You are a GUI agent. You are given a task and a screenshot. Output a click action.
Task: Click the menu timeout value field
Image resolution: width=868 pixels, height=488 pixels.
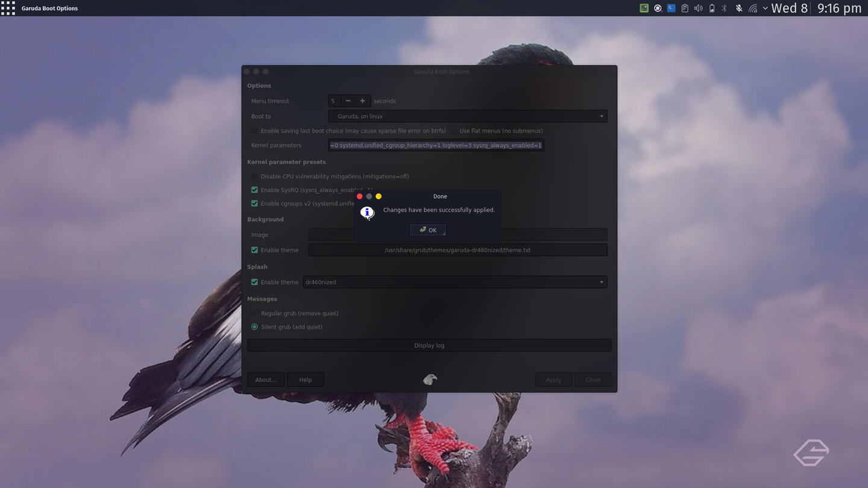coord(335,101)
